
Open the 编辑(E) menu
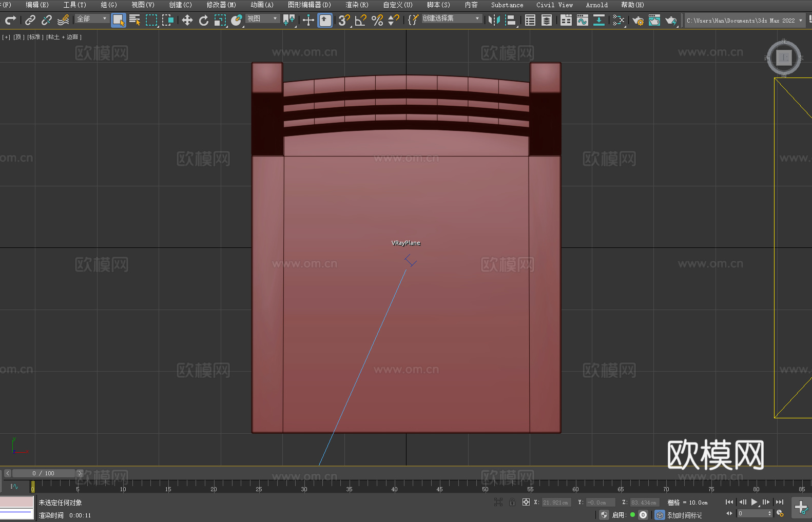37,5
